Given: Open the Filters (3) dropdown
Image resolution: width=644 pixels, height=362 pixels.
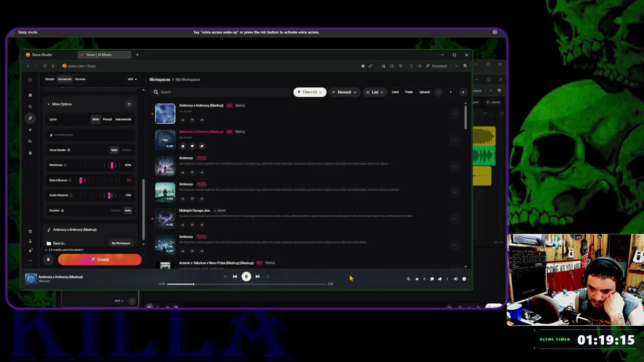Looking at the screenshot, I should (x=309, y=92).
